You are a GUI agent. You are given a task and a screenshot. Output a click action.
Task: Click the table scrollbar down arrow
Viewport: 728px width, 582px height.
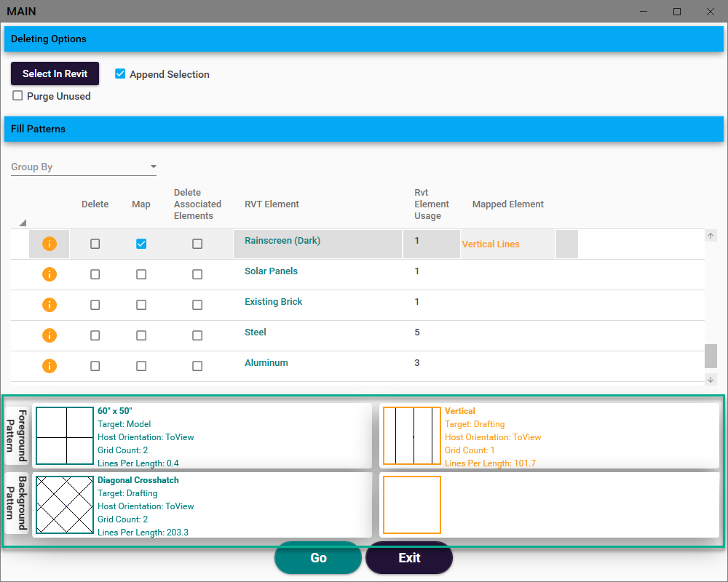(711, 379)
